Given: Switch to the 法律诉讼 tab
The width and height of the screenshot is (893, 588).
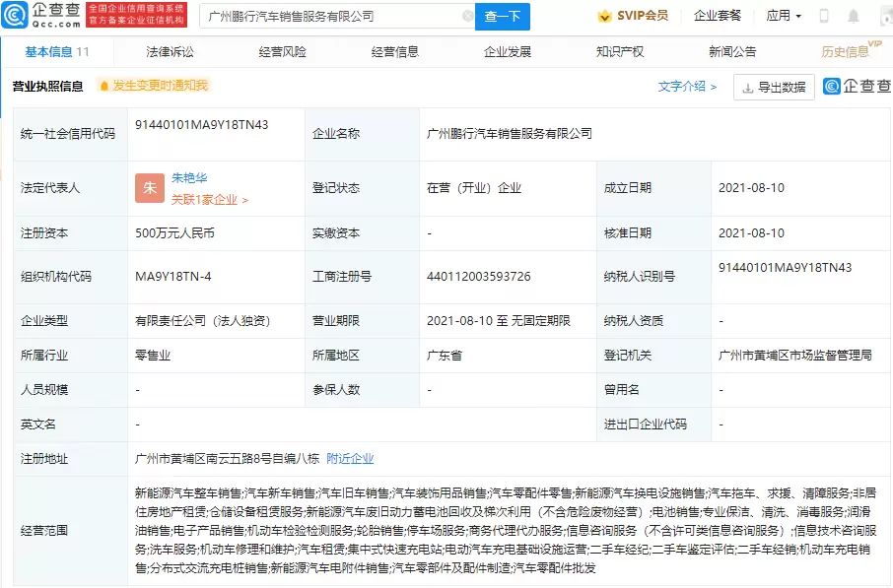Looking at the screenshot, I should click(171, 51).
